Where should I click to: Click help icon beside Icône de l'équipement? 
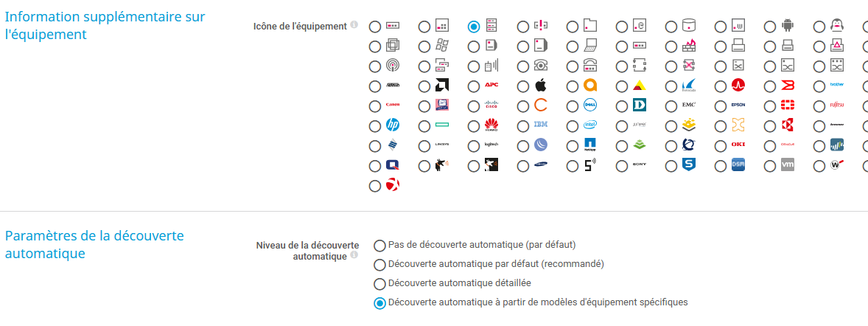tap(354, 25)
